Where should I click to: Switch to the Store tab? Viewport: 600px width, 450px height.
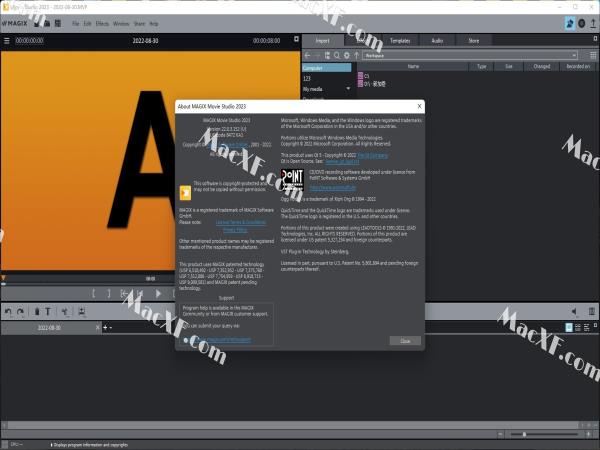pyautogui.click(x=474, y=41)
